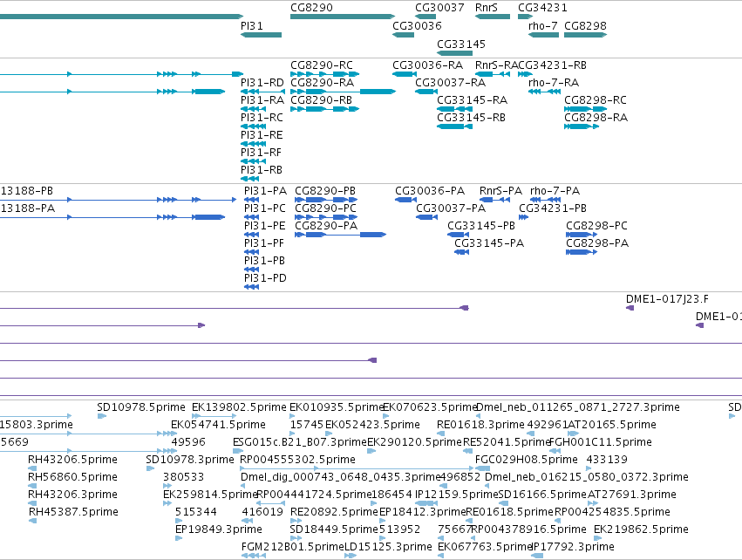Click CDS label CG33145-PB
The image size is (742, 560).
coord(481,226)
